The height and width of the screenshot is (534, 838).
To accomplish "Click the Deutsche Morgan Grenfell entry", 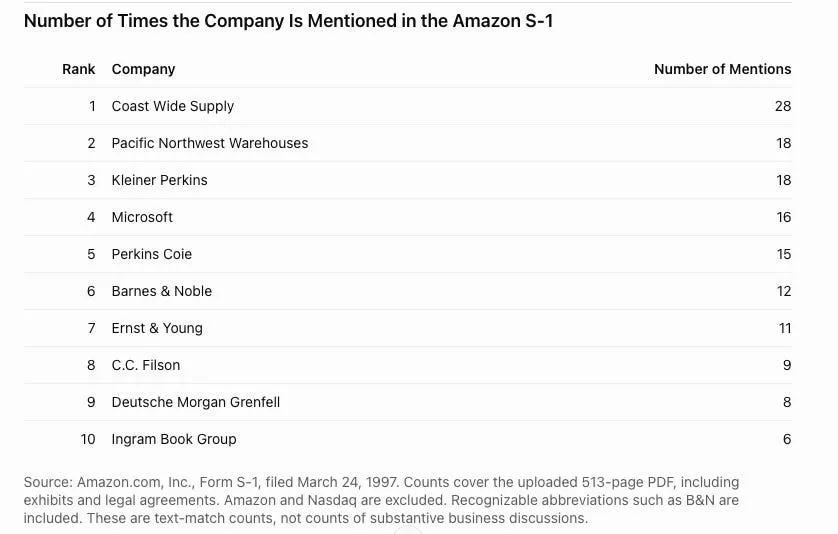I will point(196,402).
